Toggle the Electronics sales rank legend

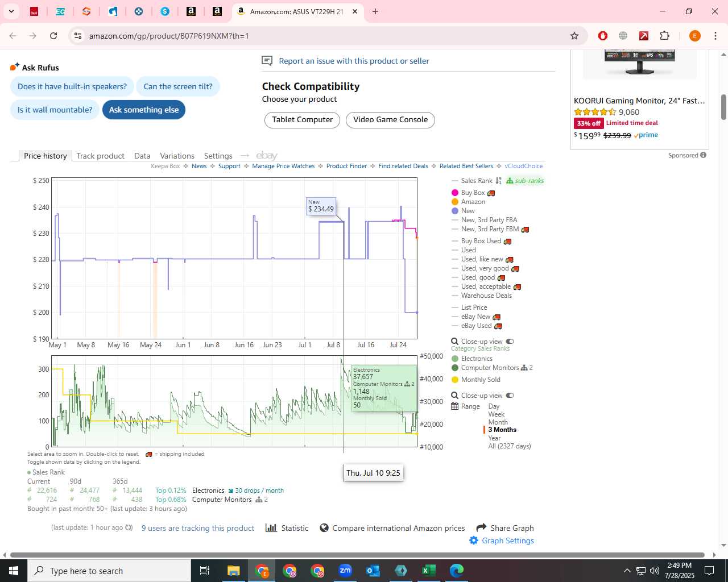click(x=472, y=359)
